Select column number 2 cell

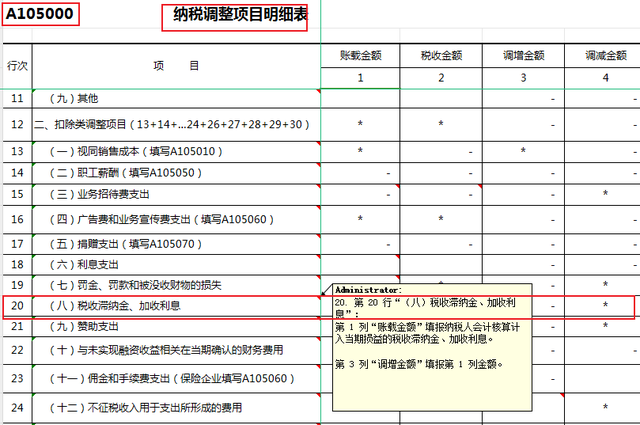441,78
